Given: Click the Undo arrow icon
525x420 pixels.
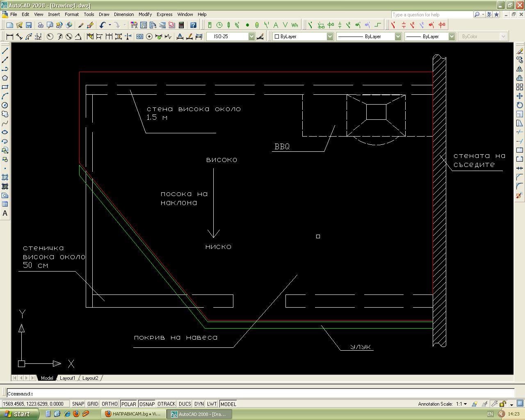Looking at the screenshot, I should pos(102,25).
